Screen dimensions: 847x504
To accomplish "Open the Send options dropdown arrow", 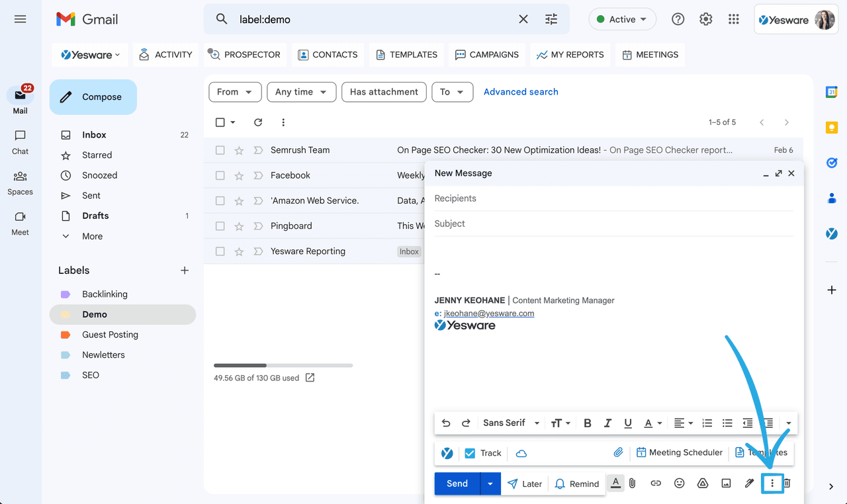I will [490, 483].
